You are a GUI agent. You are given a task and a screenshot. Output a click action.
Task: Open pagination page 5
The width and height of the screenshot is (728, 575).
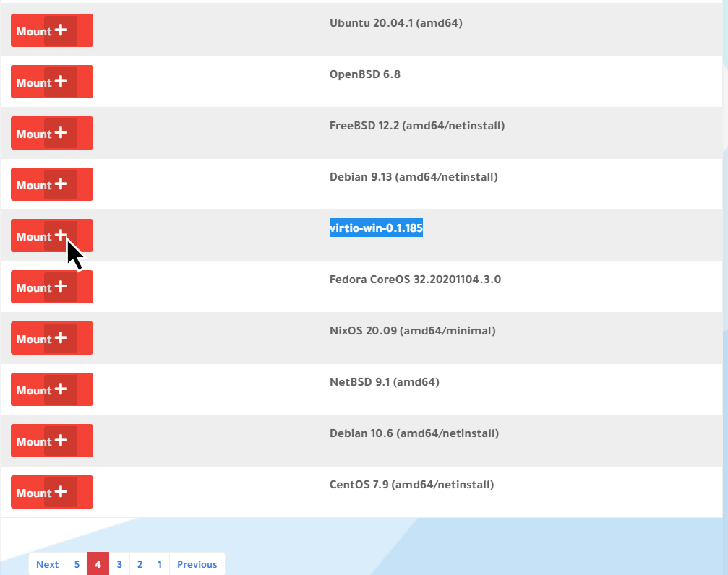pyautogui.click(x=77, y=564)
